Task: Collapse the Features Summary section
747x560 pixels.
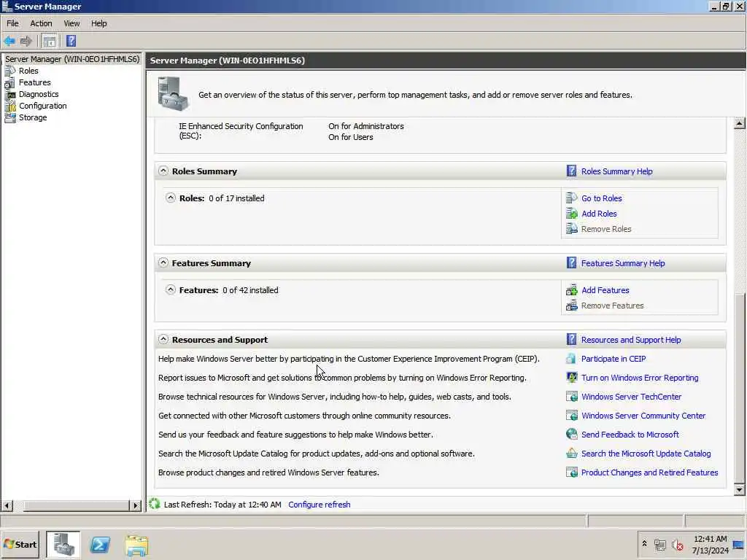Action: click(x=163, y=262)
